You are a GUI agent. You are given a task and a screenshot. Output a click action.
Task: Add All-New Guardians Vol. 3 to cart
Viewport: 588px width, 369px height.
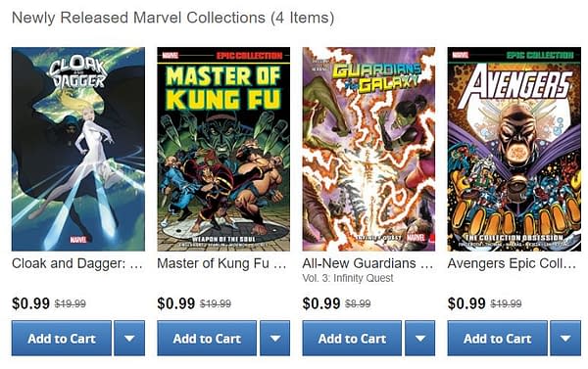[352, 338]
